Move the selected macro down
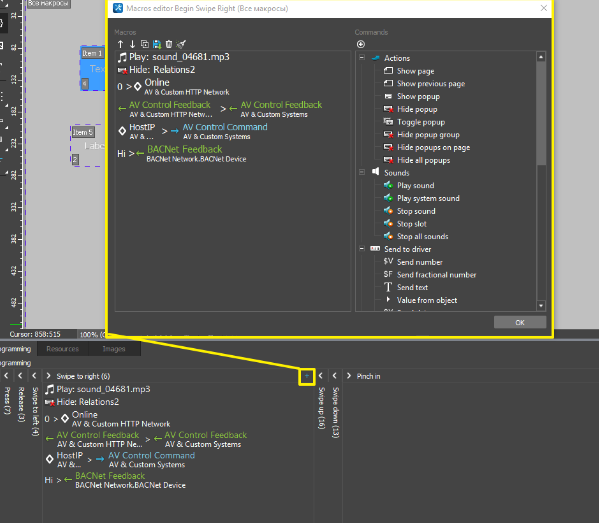This screenshot has height=523, width=599. tap(132, 44)
